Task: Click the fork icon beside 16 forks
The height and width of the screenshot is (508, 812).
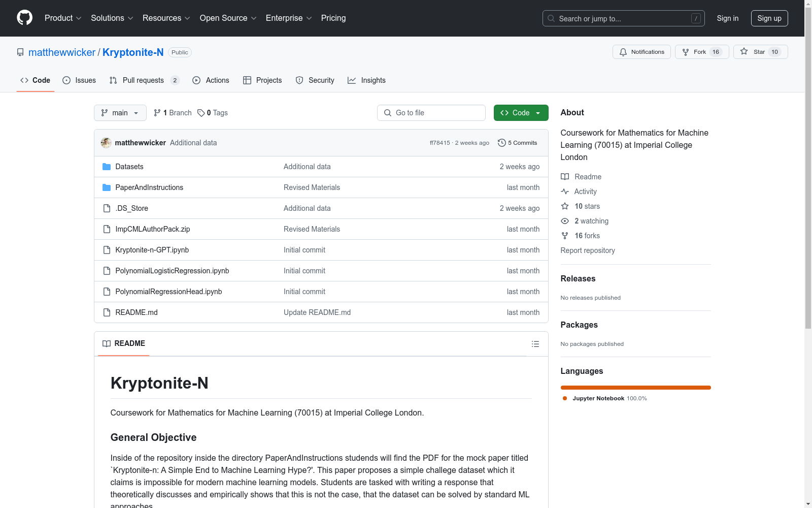Action: (565, 236)
